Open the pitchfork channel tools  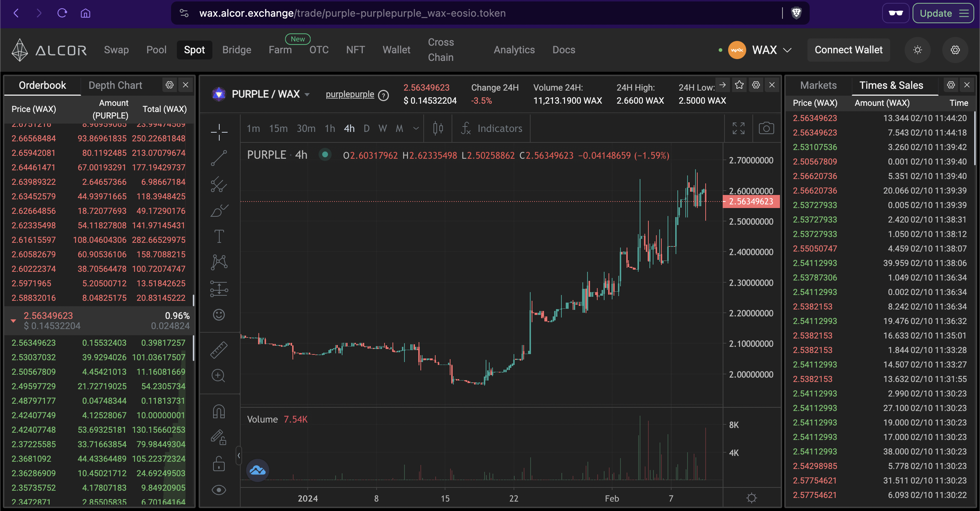pyautogui.click(x=219, y=184)
